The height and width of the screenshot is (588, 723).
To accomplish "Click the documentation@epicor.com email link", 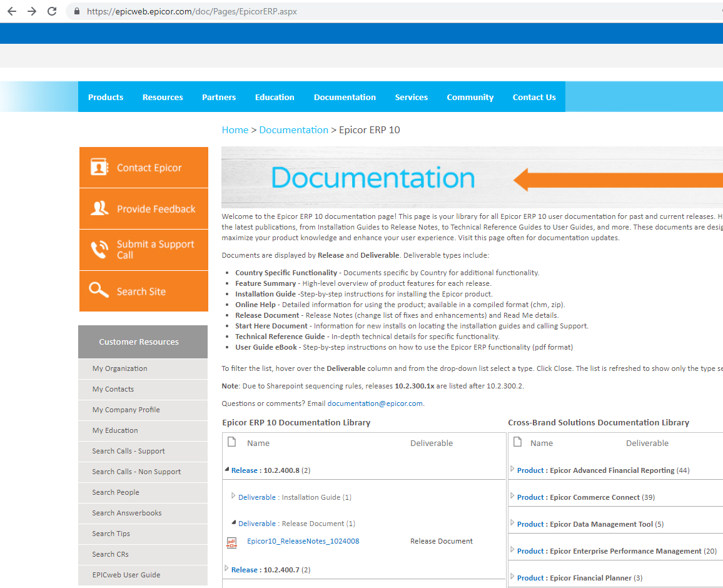I will tap(375, 403).
